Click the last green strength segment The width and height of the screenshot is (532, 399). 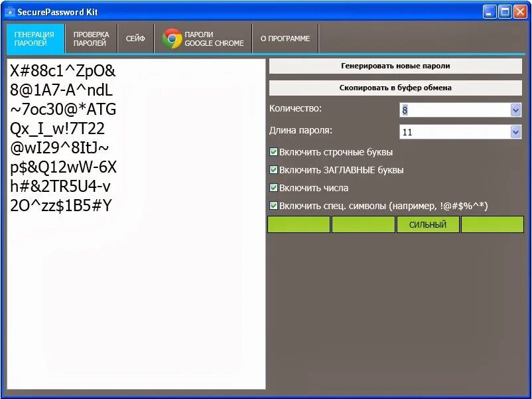point(492,225)
